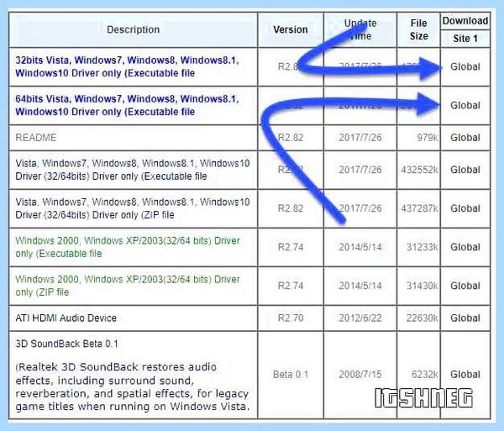Viewport: 504px width, 431px height.
Task: Select Vista 32/64bits ZIP file description
Action: tap(133, 208)
